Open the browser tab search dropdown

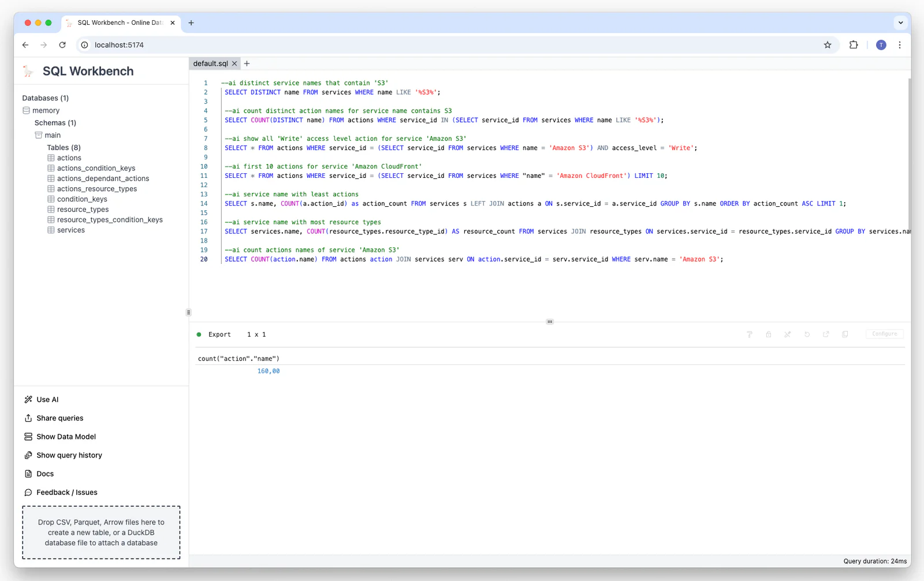[x=900, y=23]
